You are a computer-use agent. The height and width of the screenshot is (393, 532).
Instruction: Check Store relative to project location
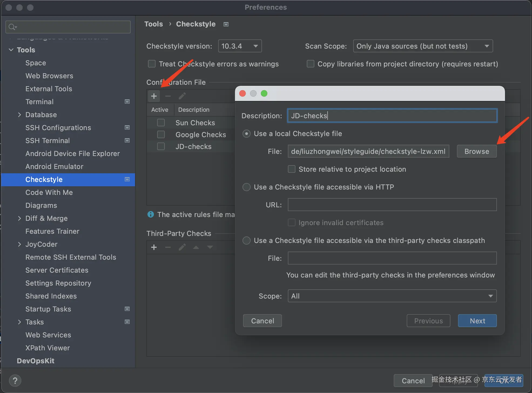click(292, 169)
